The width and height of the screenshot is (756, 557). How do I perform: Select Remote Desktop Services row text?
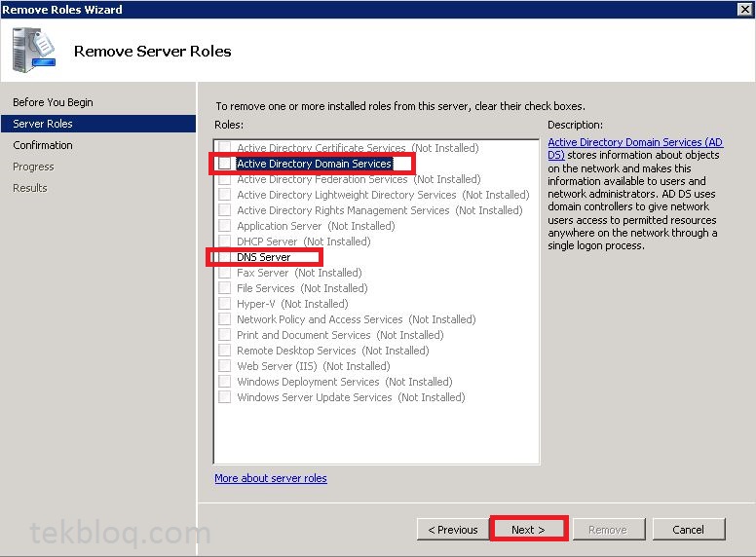(x=332, y=351)
